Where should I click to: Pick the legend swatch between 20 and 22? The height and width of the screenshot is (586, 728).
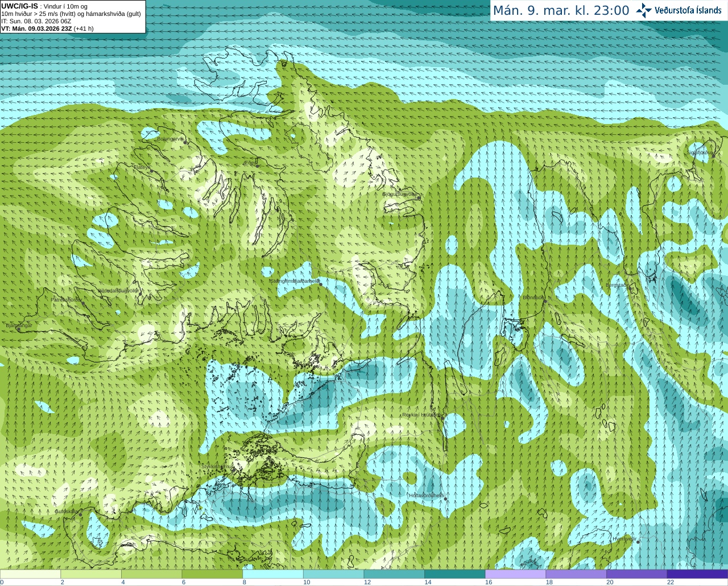point(637,574)
